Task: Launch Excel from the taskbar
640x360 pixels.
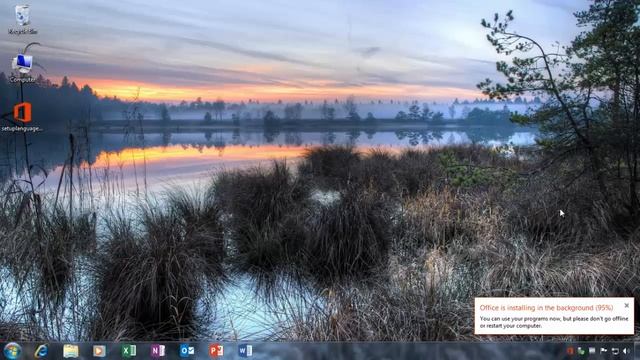Action: 129,351
